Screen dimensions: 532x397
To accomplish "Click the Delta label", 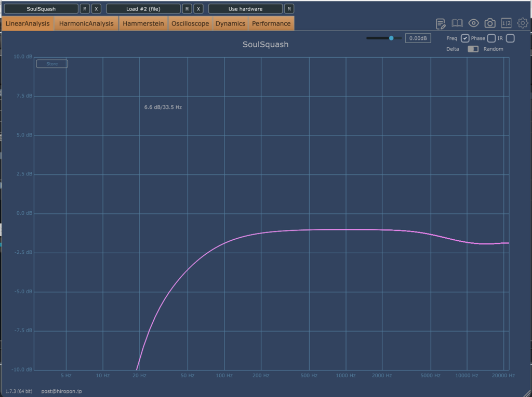I will point(453,49).
